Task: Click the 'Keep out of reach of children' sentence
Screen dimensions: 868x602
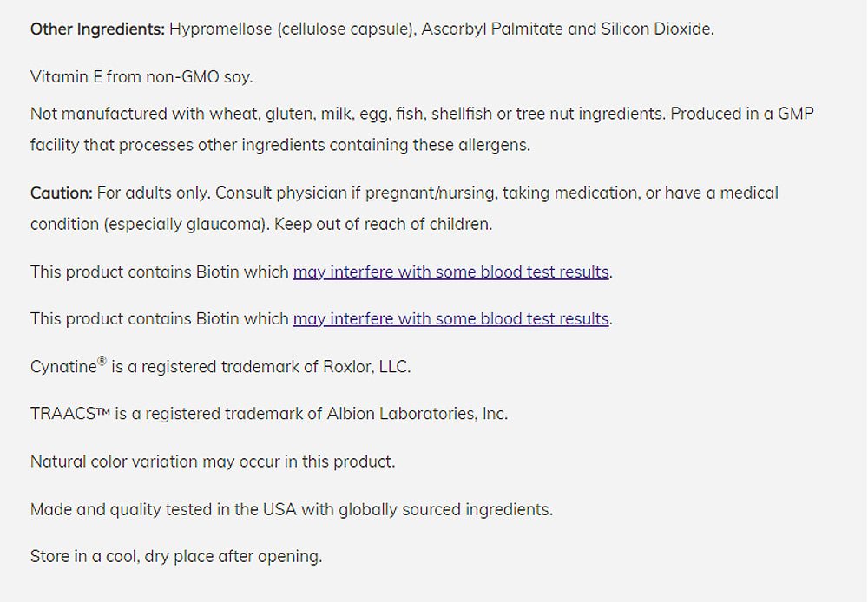Action: coord(384,224)
